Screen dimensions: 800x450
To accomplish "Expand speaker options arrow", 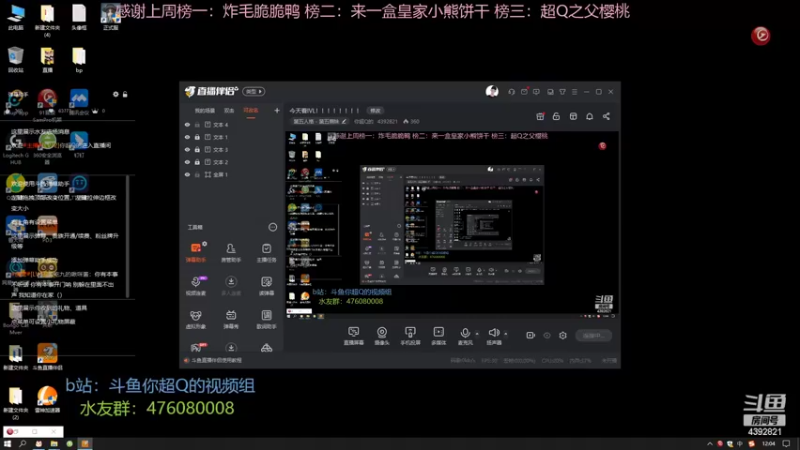I will click(506, 334).
